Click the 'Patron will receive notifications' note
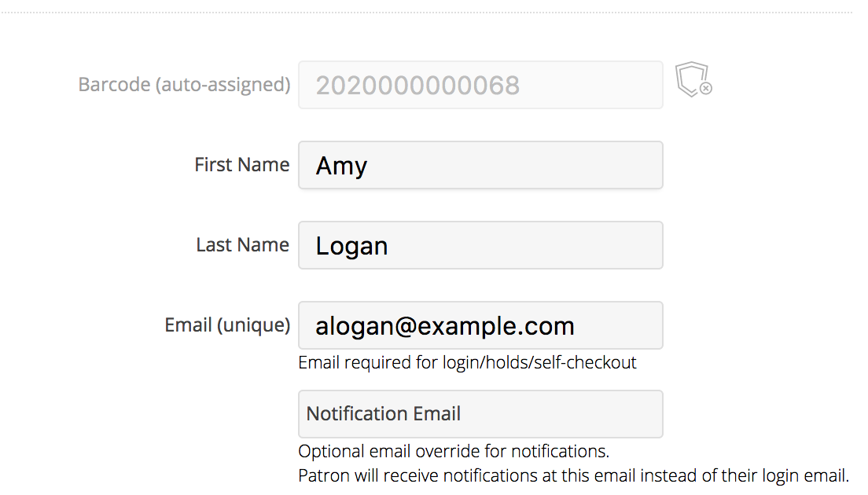The height and width of the screenshot is (495, 868). pos(573,475)
